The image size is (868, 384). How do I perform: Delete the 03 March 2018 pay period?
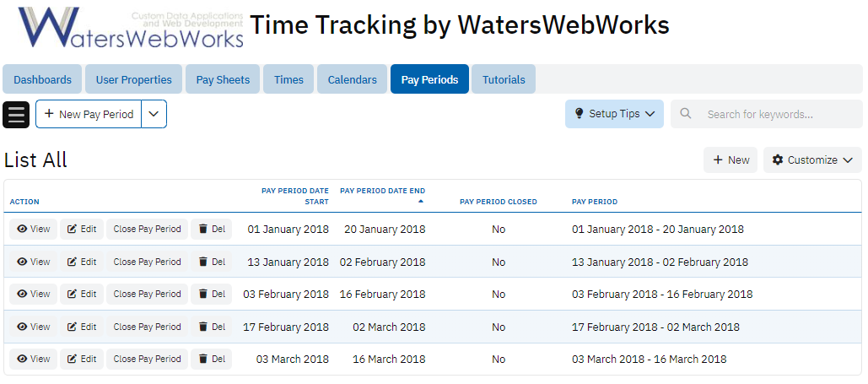coord(211,359)
